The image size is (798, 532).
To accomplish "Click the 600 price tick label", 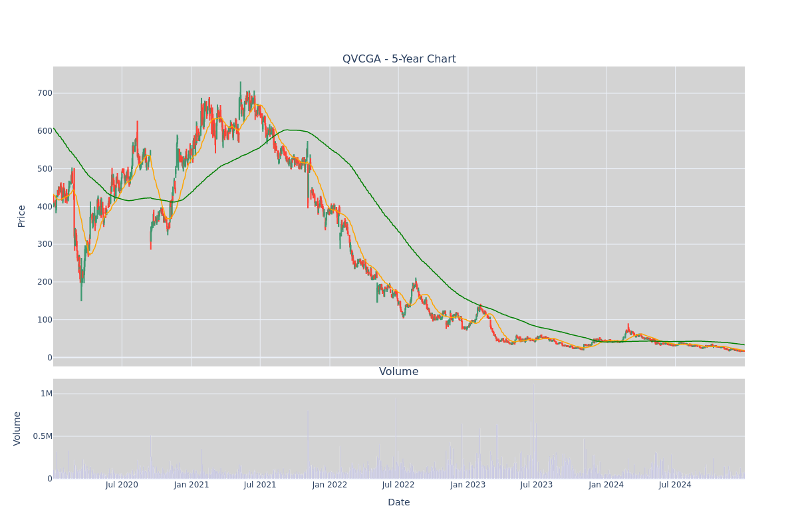I will [x=45, y=131].
